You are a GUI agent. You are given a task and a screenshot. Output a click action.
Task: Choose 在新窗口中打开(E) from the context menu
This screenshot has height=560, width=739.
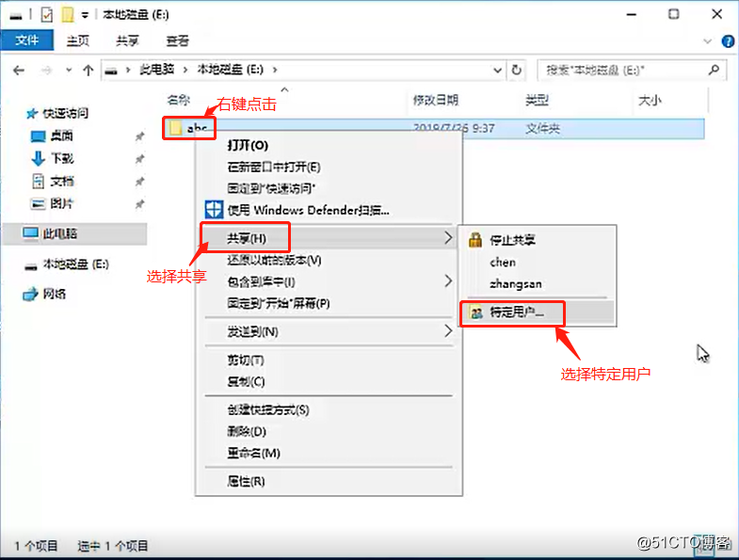[273, 167]
